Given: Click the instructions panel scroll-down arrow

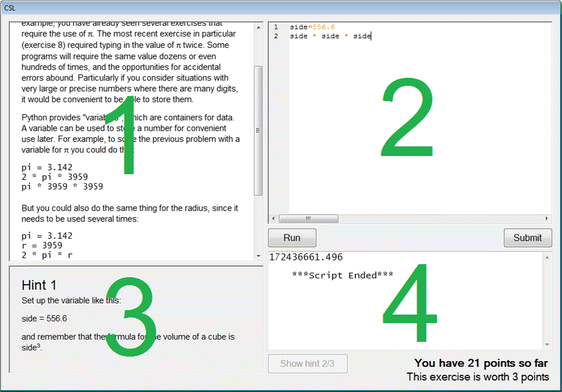Looking at the screenshot, I should [x=258, y=256].
